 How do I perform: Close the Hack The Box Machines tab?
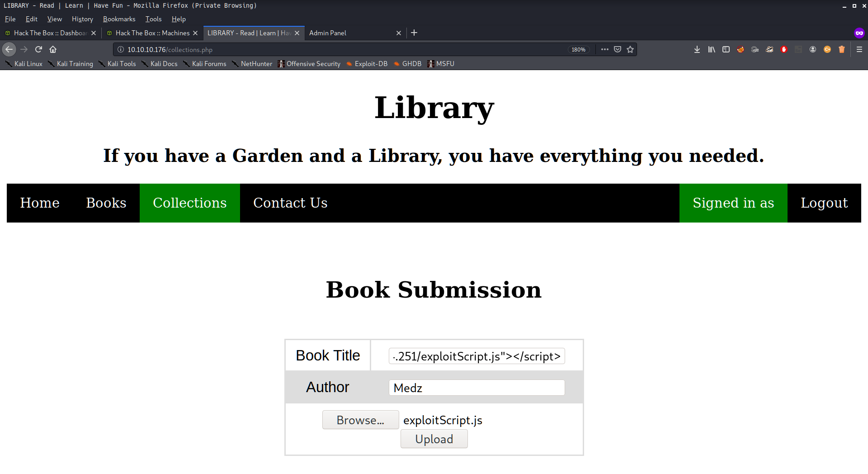[195, 33]
